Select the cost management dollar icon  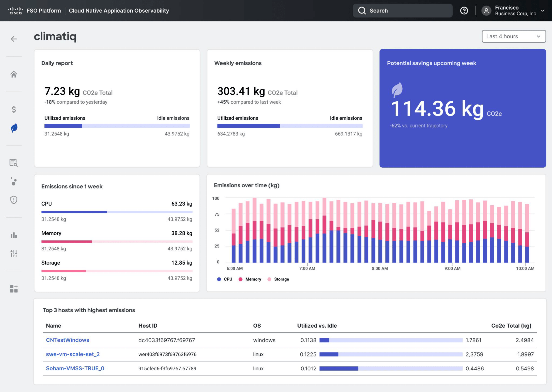point(14,109)
